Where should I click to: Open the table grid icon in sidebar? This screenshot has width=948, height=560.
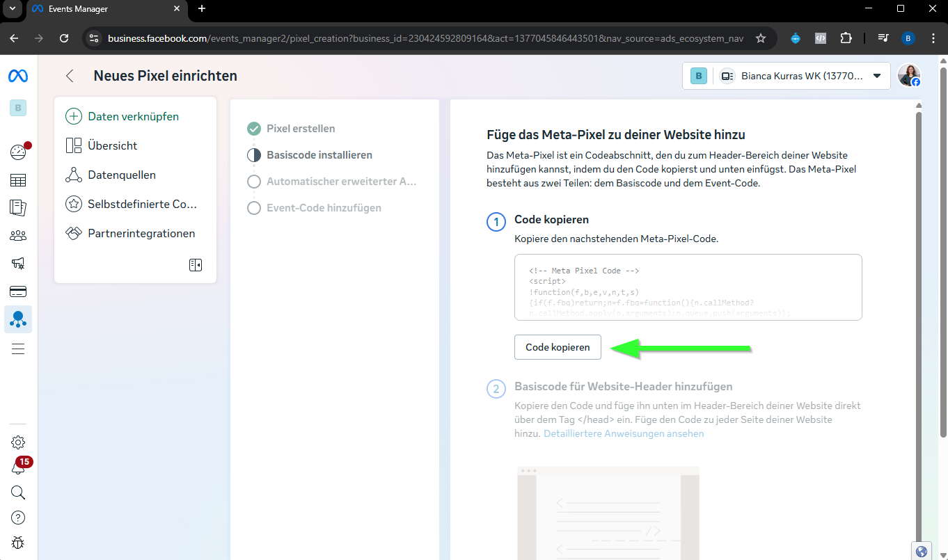pos(18,181)
